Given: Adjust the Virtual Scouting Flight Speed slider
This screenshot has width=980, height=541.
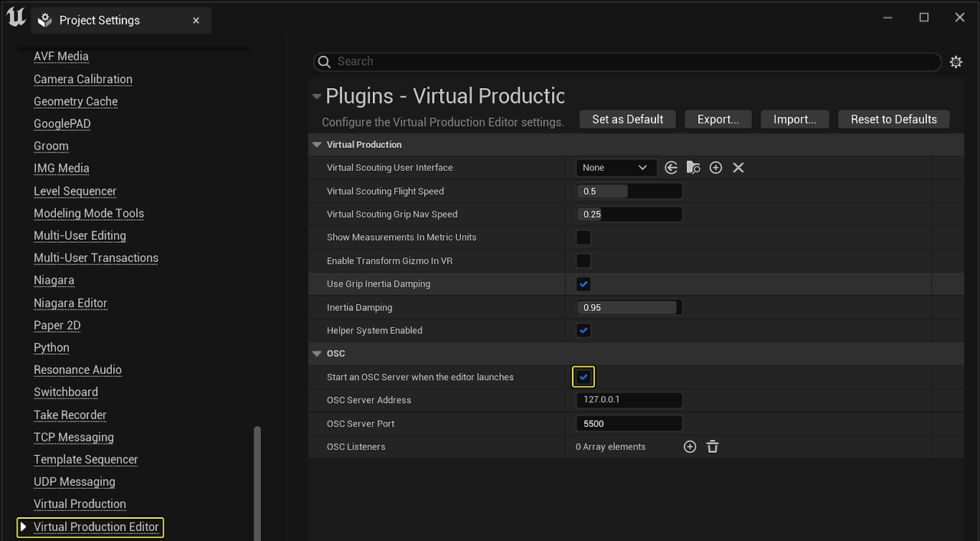Looking at the screenshot, I should pos(629,192).
